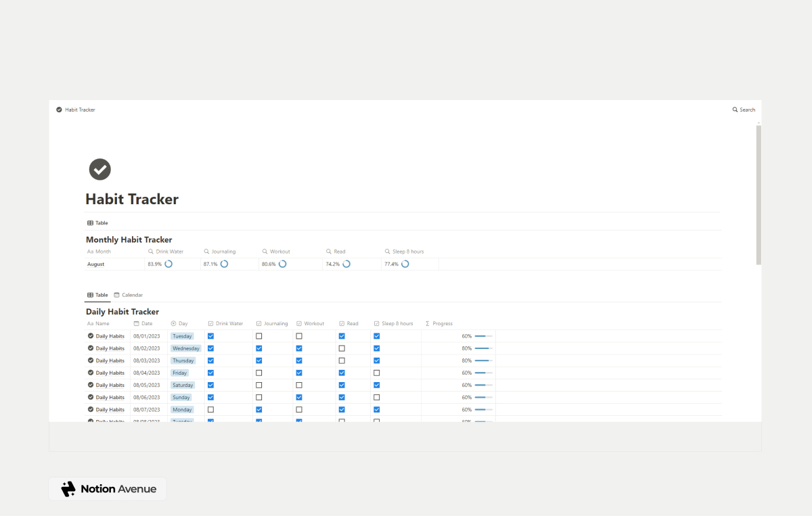Open the Habit Tracker breadcrumb link

(79, 110)
